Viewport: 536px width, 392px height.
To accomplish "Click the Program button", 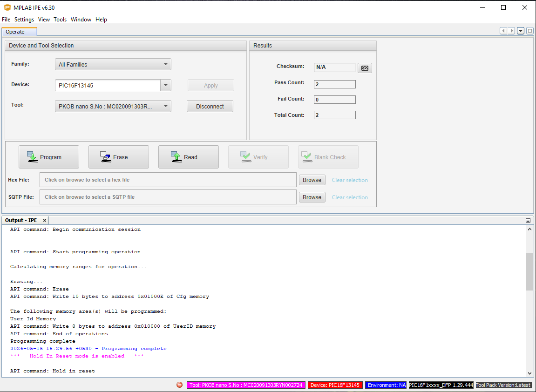I will click(49, 157).
